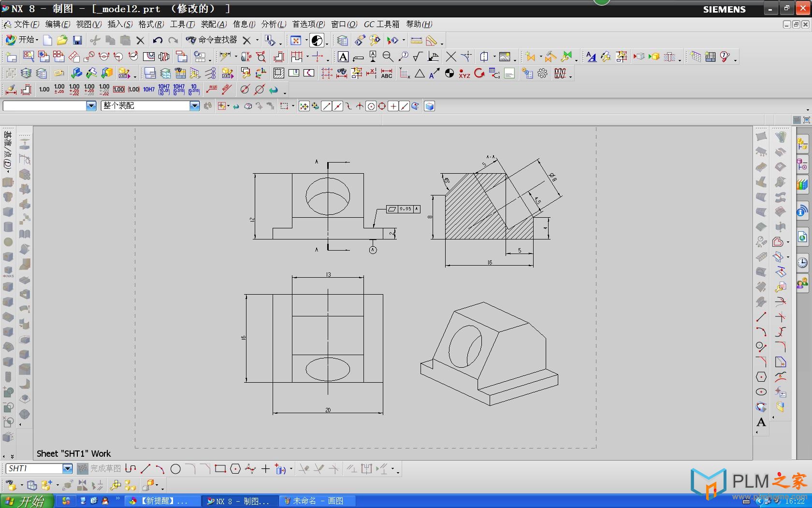Toggle the snap endpoint option
The height and width of the screenshot is (508, 812).
[327, 106]
